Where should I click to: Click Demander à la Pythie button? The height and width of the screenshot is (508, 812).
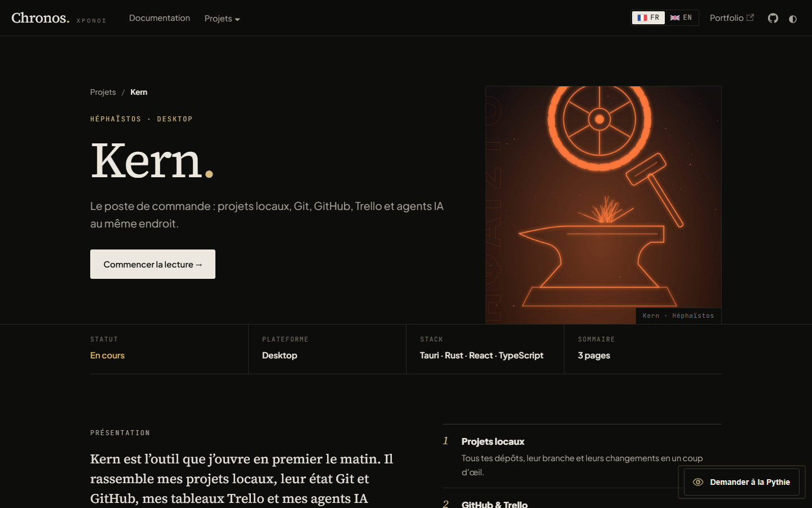(742, 482)
